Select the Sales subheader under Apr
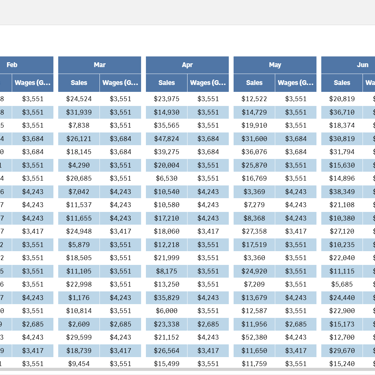Viewport: 375px width, 375px height. click(166, 83)
